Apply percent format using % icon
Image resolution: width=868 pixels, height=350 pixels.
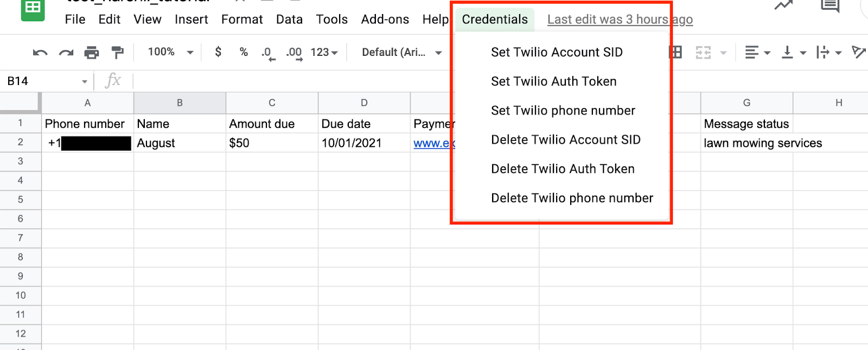click(244, 52)
